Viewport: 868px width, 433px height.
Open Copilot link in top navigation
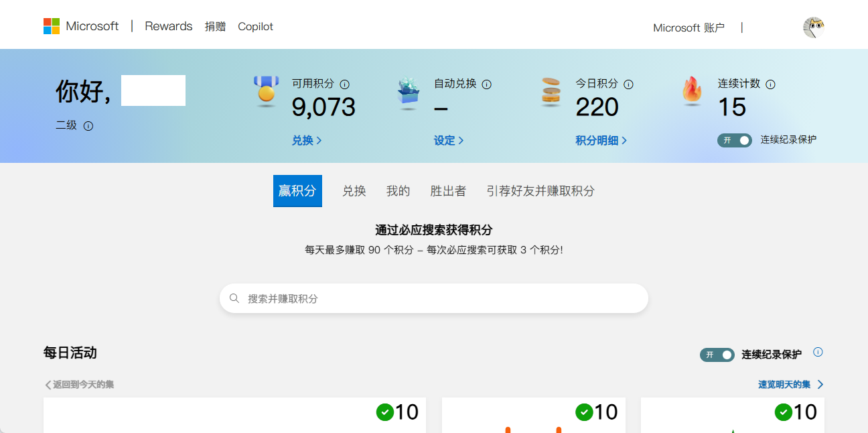256,27
